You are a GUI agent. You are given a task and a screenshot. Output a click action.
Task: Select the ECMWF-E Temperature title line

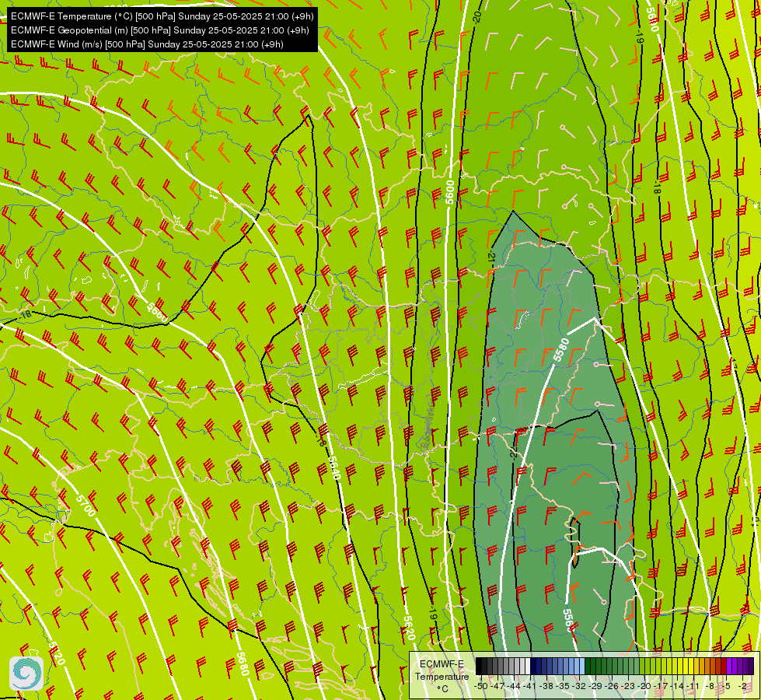click(162, 16)
